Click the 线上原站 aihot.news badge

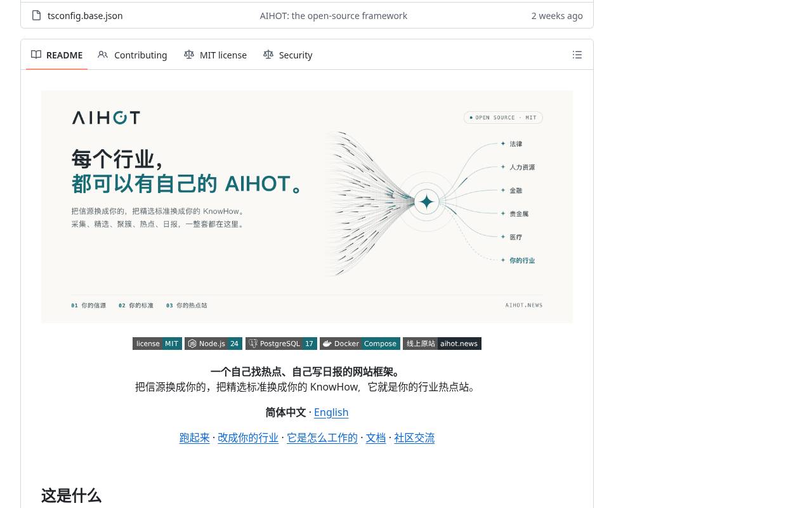point(442,344)
